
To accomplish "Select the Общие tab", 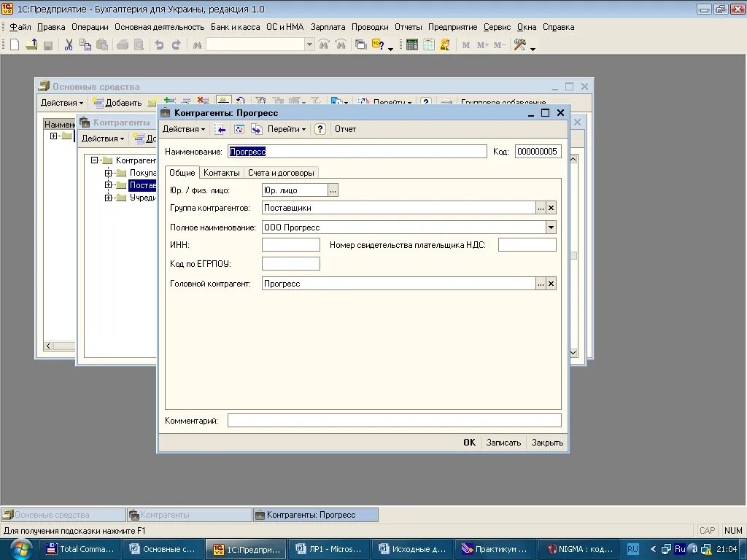I will click(182, 172).
